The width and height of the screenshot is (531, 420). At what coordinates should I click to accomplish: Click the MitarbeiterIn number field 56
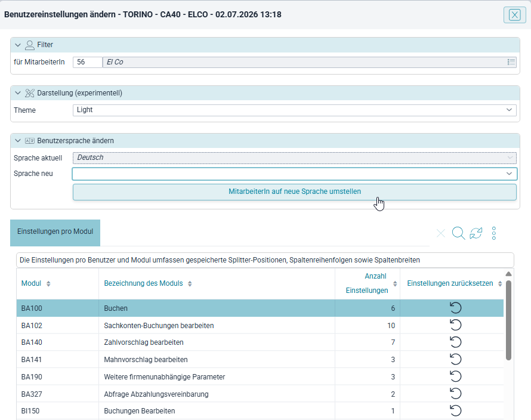87,62
